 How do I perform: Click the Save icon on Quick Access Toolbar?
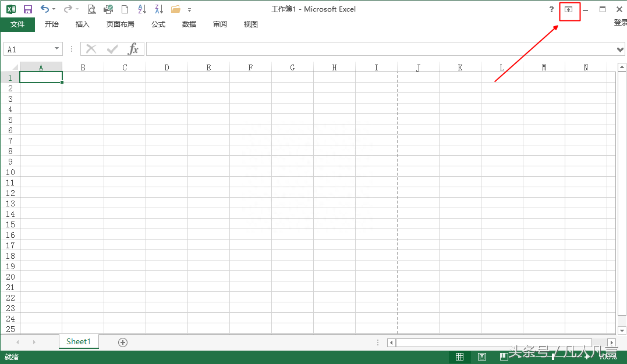pos(27,9)
